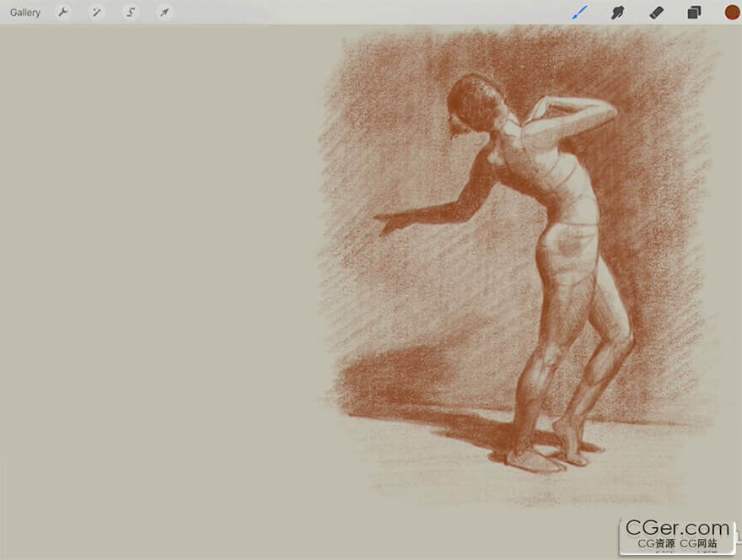Tap the figure's outstretched pointing hand
742x560 pixels.
point(390,223)
